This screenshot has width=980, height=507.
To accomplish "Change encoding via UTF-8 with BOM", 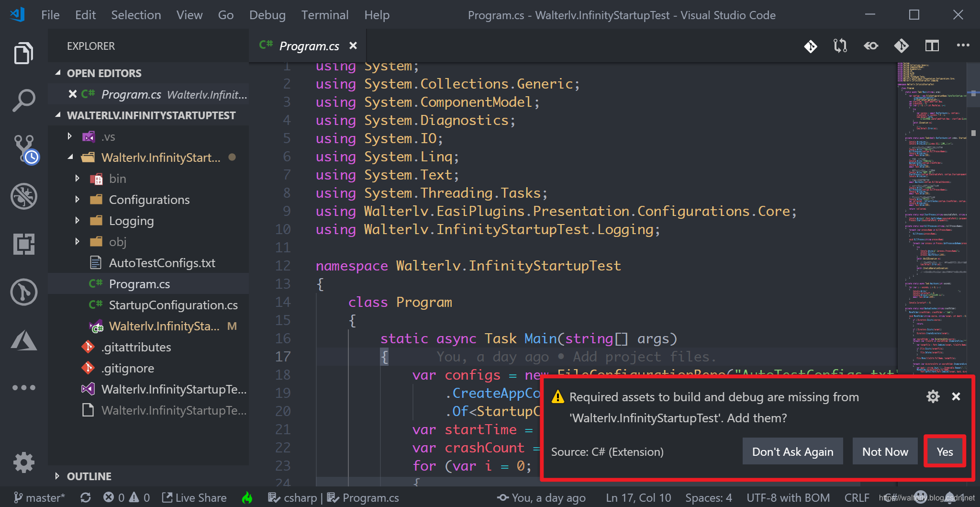I will pyautogui.click(x=788, y=498).
